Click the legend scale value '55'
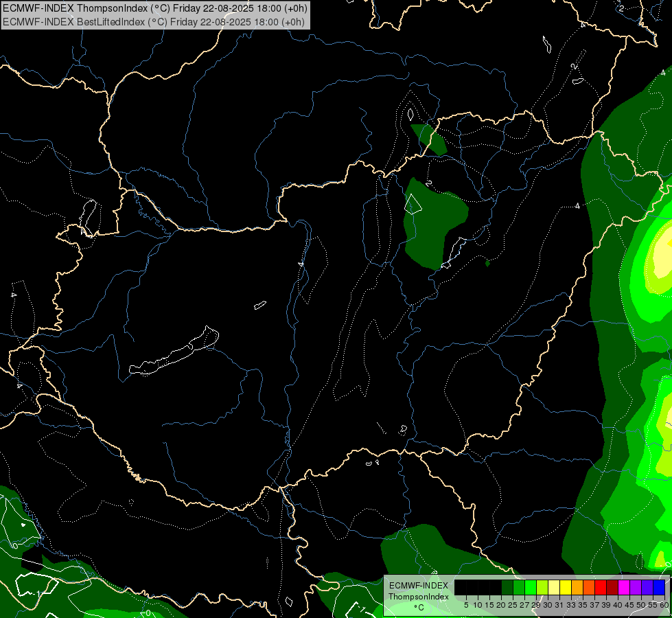The height and width of the screenshot is (618, 672). click(x=653, y=605)
